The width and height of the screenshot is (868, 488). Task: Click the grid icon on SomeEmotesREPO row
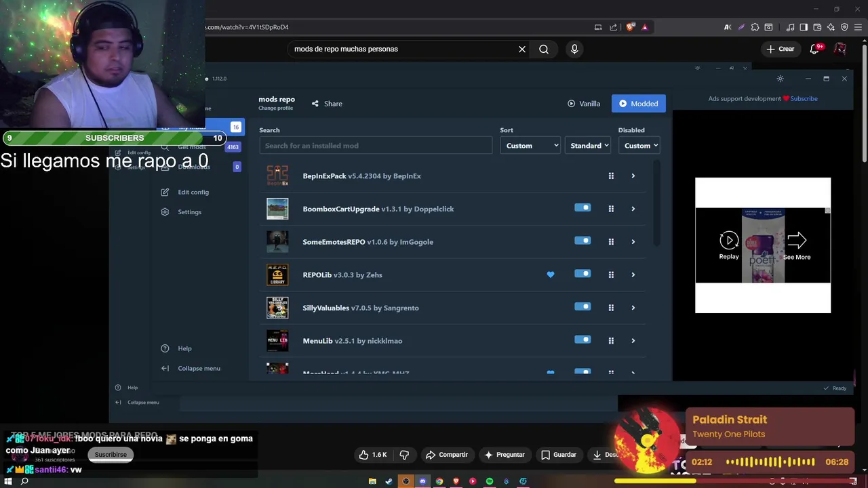coord(611,242)
